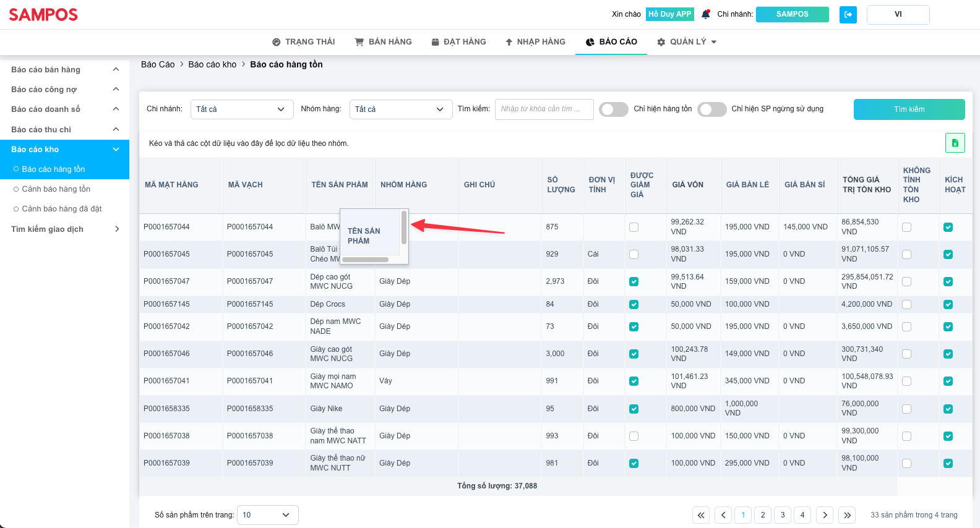
Task: Click Tổng số lượng: 37,088 text
Action: (497, 487)
